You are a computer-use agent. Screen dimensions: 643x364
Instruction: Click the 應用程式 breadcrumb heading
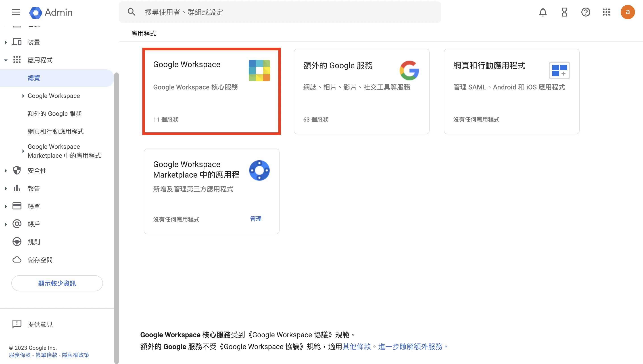coord(144,33)
